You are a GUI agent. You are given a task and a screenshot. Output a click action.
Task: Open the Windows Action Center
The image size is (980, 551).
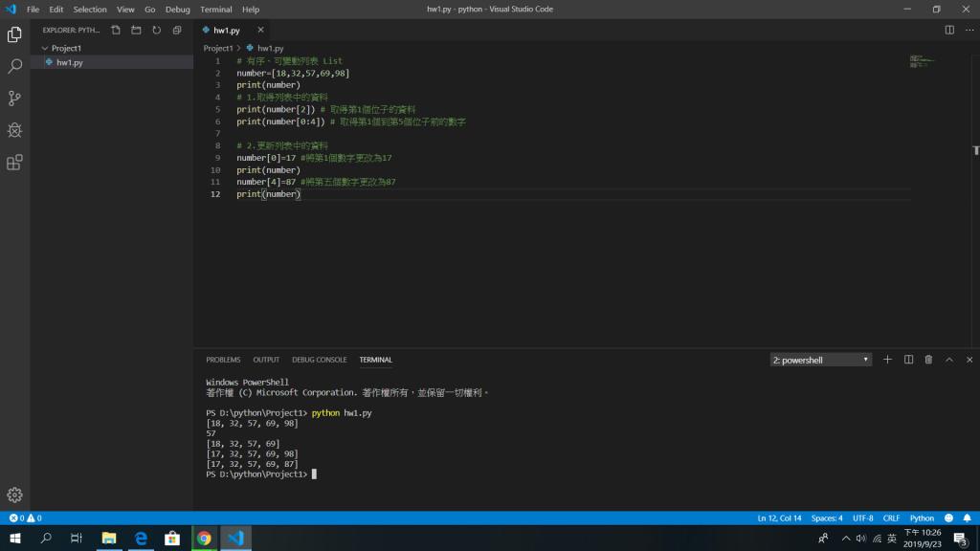pos(961,539)
